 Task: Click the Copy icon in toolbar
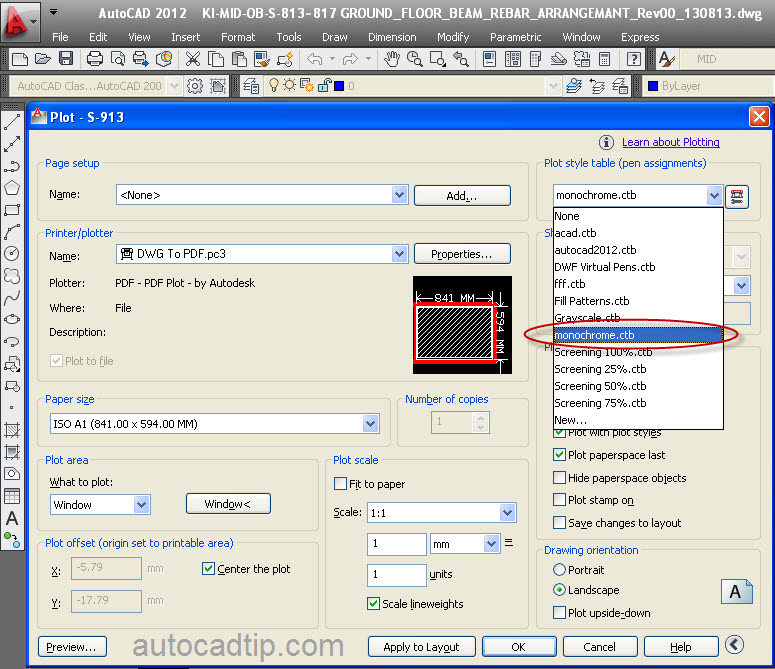pos(215,59)
